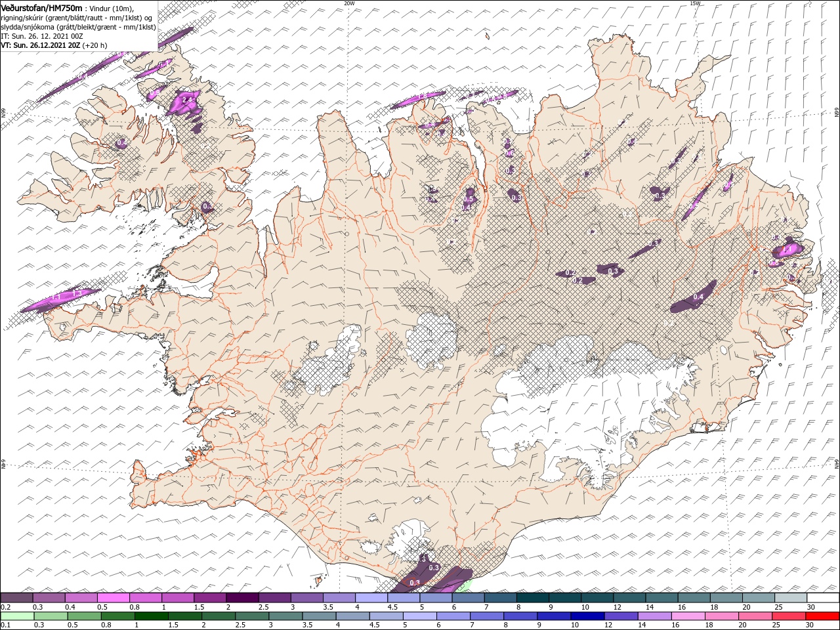The width and height of the screenshot is (840, 630).
Task: Select the 2.5 swatch in rain scale
Action: [x=252, y=616]
